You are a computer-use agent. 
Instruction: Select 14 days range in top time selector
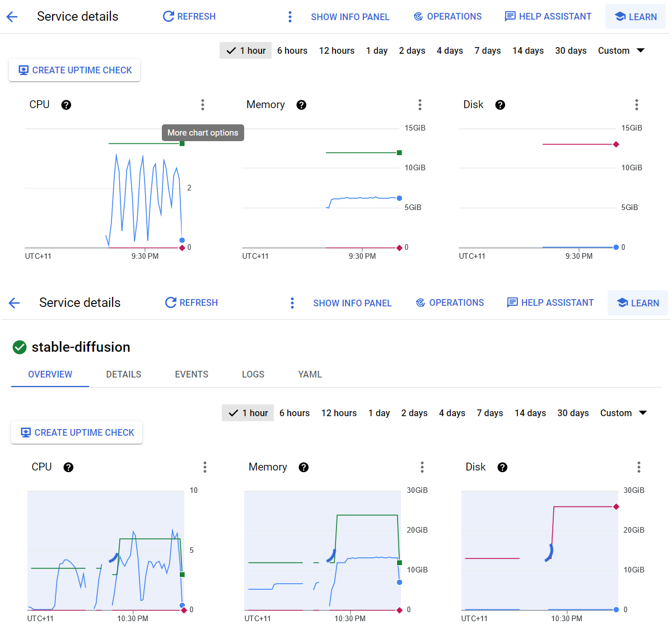pyautogui.click(x=528, y=50)
